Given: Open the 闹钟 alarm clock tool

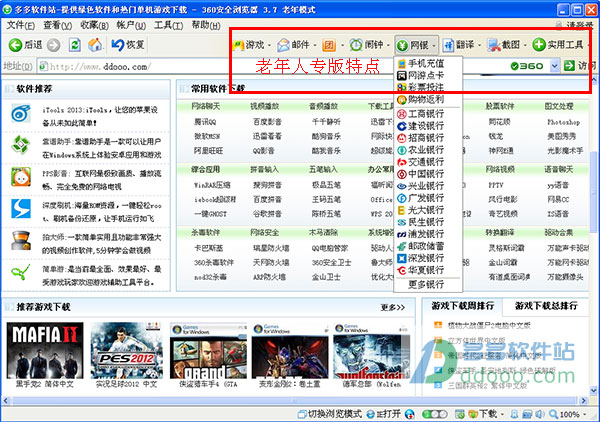Looking at the screenshot, I should tap(367, 45).
